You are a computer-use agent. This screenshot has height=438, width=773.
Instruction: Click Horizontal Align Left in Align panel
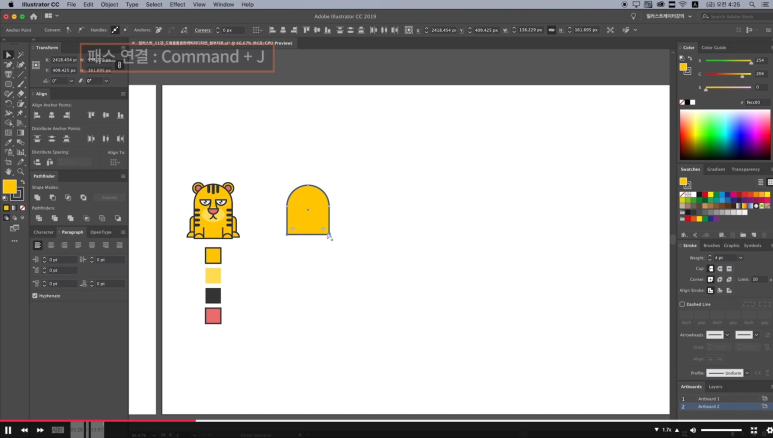point(37,115)
